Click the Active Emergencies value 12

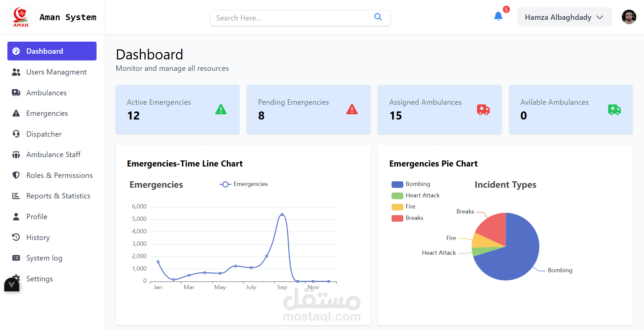[x=133, y=115]
